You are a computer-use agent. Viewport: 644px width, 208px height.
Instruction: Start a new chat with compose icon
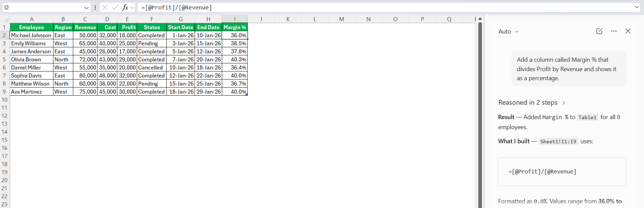click(x=599, y=31)
